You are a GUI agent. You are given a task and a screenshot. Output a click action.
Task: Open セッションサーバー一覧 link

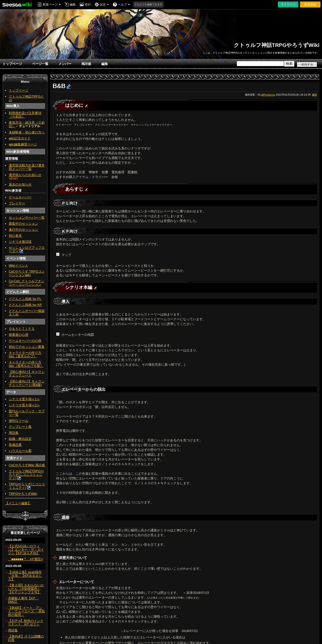coord(27,217)
